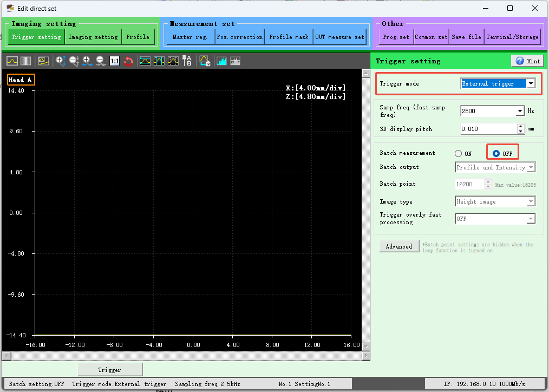Reset the view with the 1:1 icon
The width and height of the screenshot is (549, 392).
click(x=114, y=61)
